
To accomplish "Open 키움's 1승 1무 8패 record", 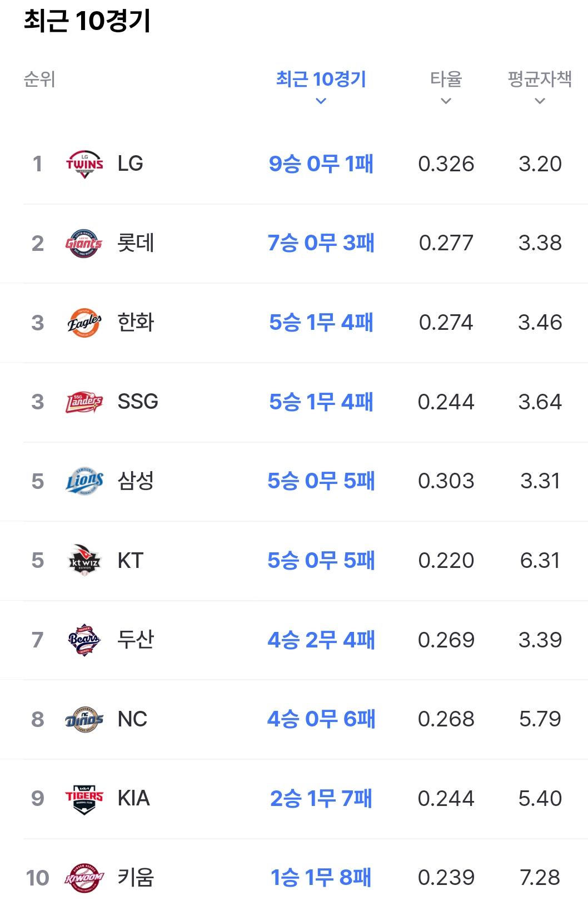I will tap(321, 878).
